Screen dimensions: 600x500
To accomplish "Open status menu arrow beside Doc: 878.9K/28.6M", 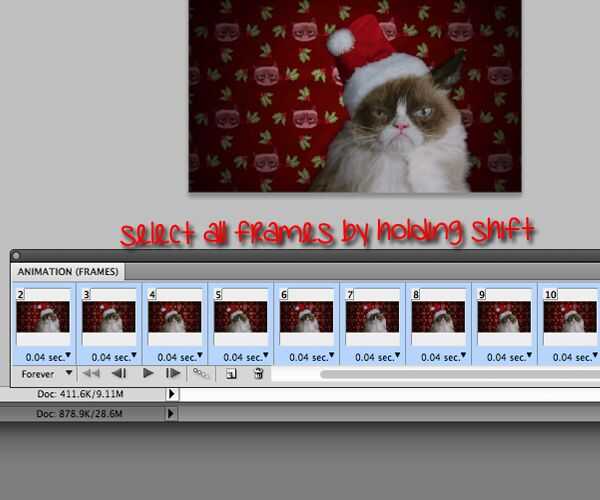I will tap(171, 414).
